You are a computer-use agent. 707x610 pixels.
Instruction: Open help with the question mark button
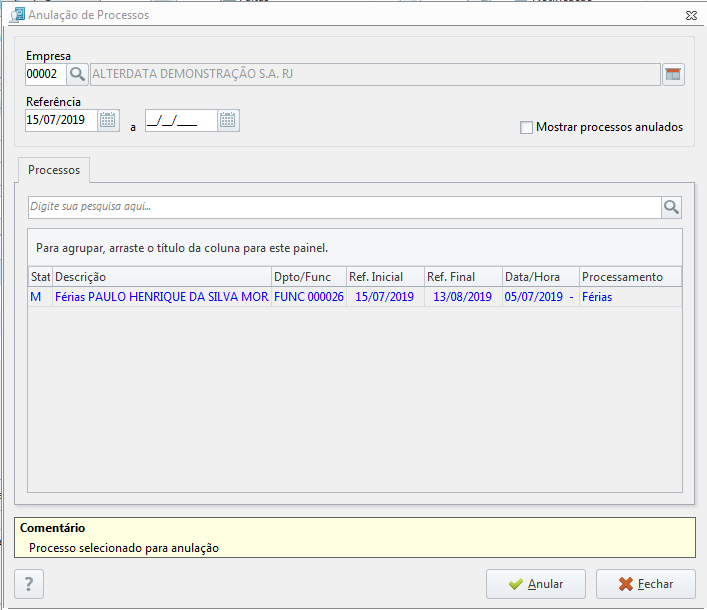tap(29, 584)
